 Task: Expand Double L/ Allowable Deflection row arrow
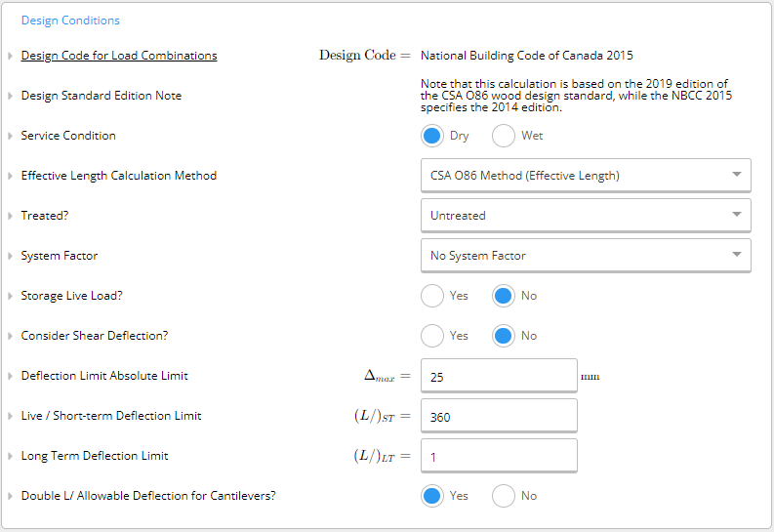pyautogui.click(x=10, y=496)
